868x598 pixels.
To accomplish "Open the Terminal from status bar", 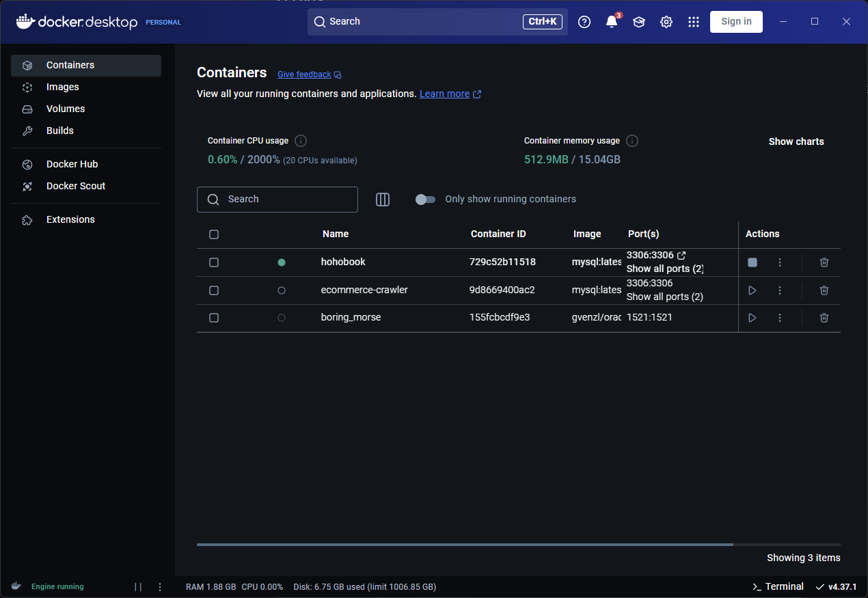I will [778, 586].
